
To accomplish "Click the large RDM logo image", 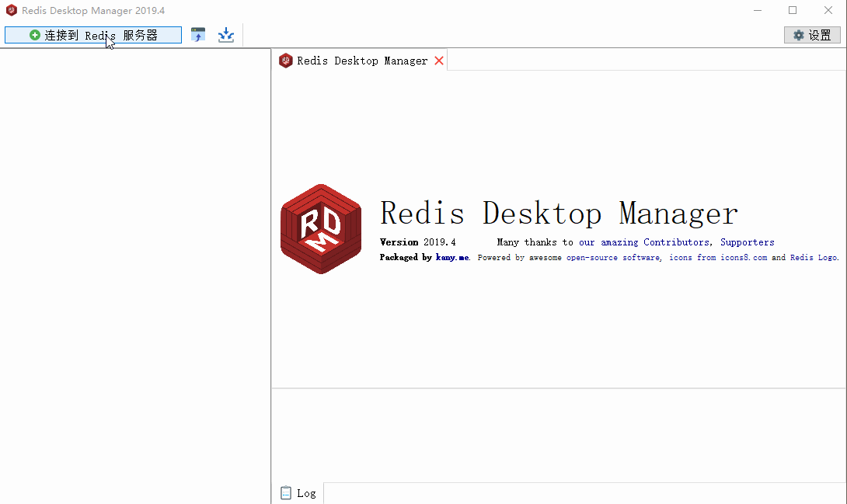I will (321, 229).
